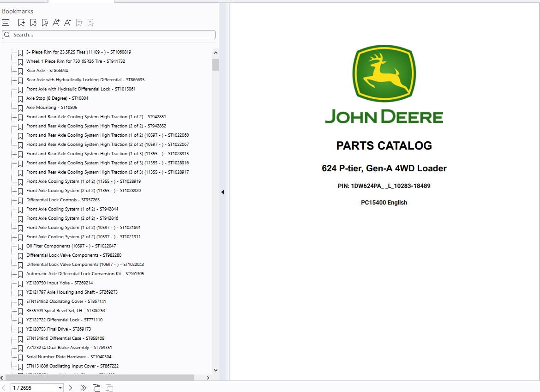Open the bookmarks options menu icon
540x392 pixels.
(x=6, y=23)
